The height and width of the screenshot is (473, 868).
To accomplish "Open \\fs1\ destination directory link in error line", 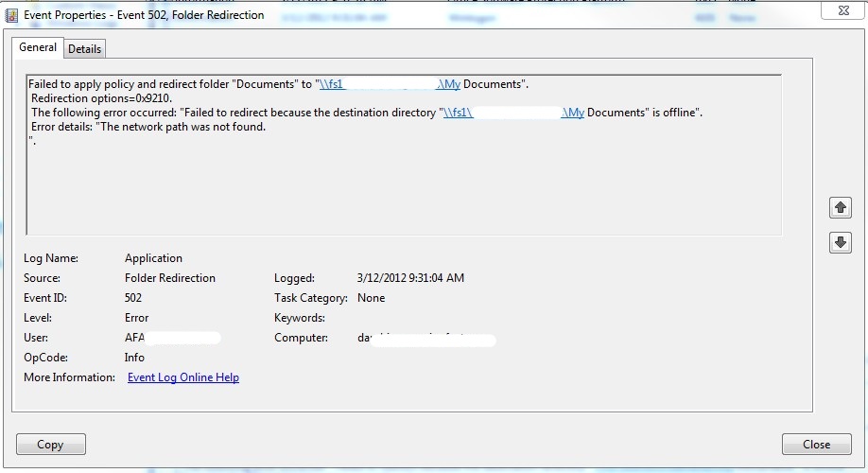I will [513, 113].
